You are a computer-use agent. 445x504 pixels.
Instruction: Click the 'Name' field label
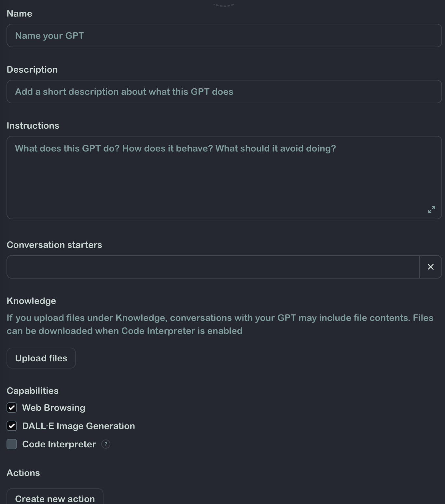[20, 13]
